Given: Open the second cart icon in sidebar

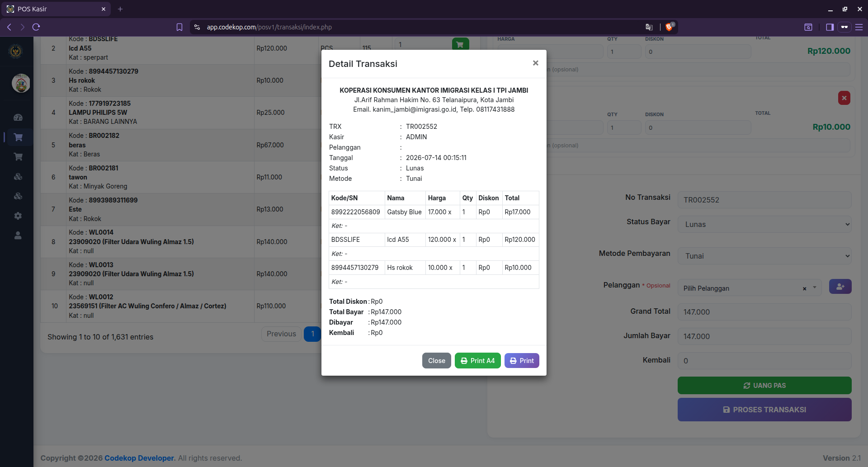Looking at the screenshot, I should (18, 157).
